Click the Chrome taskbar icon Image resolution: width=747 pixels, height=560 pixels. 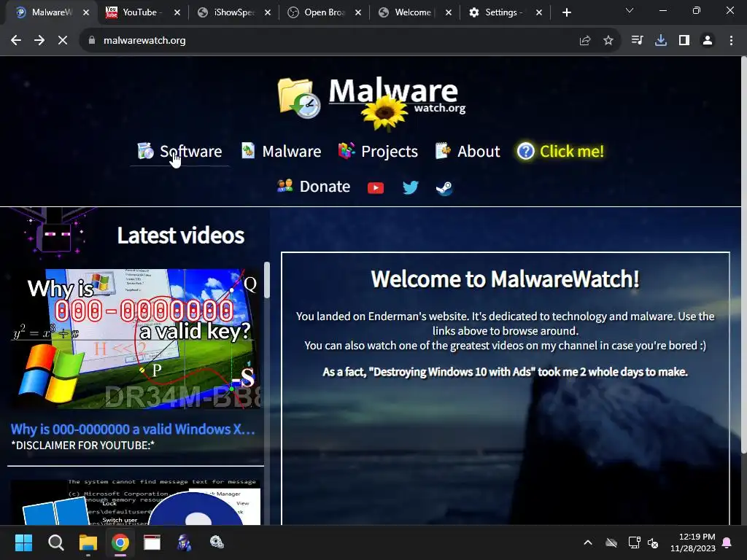click(120, 542)
